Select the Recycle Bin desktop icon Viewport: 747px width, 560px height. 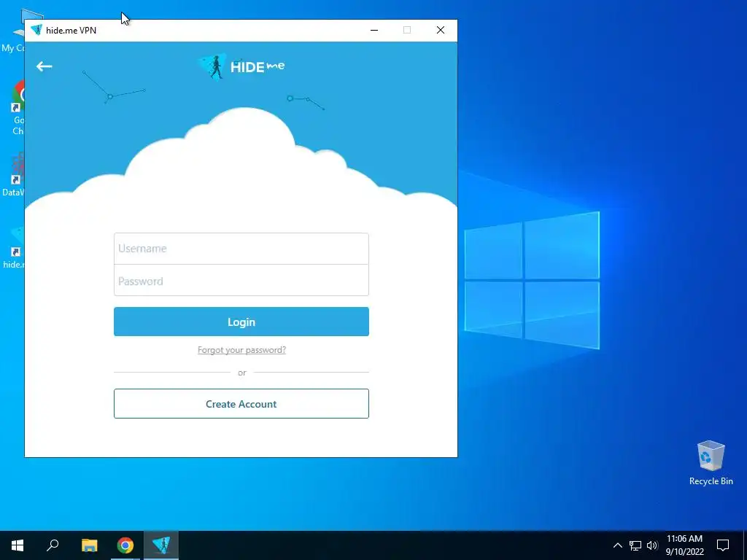pos(711,463)
